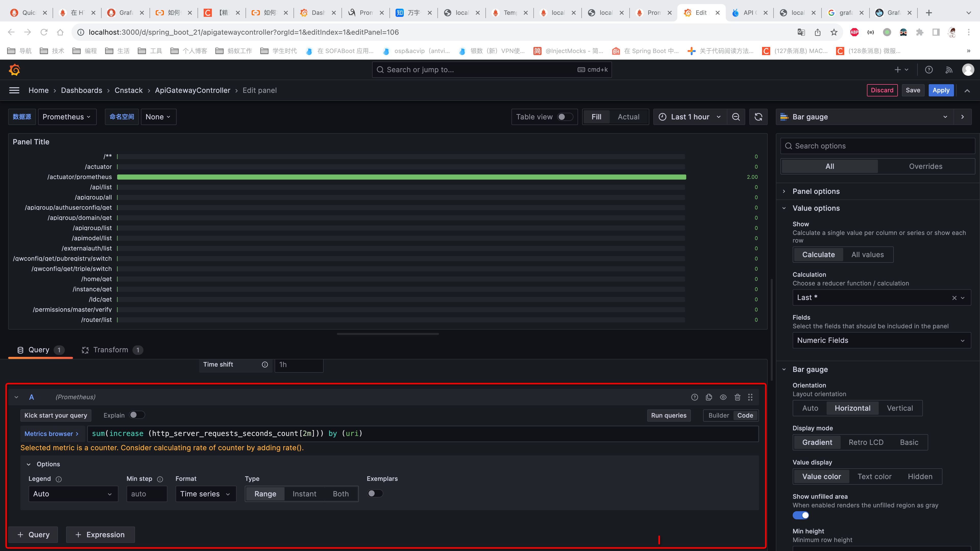980x551 pixels.
Task: Enable the Explain toggle
Action: click(137, 415)
